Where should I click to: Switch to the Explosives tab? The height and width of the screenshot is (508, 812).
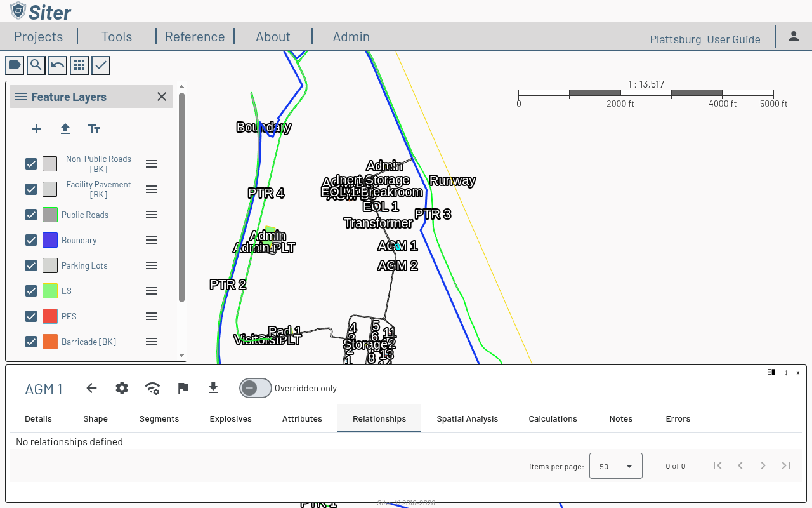click(231, 418)
